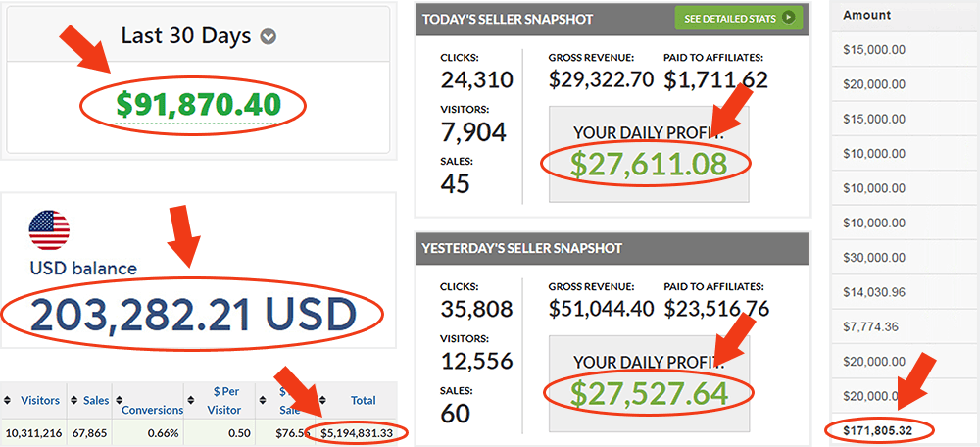Select the Conversions column header text

tap(153, 410)
